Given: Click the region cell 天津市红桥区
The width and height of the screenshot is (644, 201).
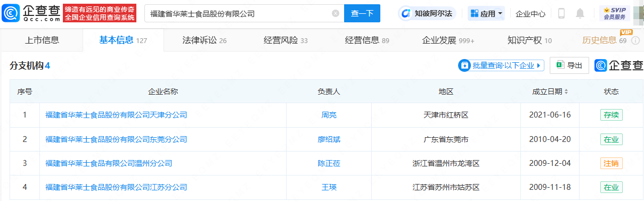Looking at the screenshot, I should (446, 115).
